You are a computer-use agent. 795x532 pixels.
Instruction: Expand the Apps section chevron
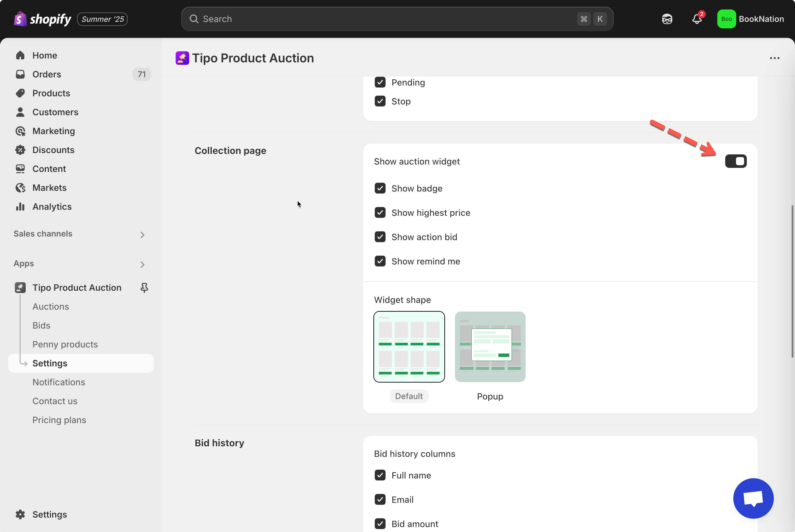tap(142, 264)
